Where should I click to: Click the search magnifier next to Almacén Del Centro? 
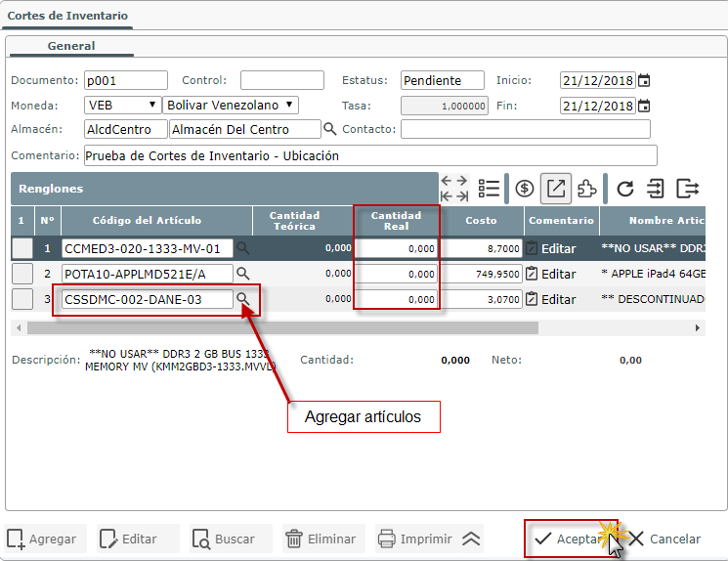coord(330,129)
